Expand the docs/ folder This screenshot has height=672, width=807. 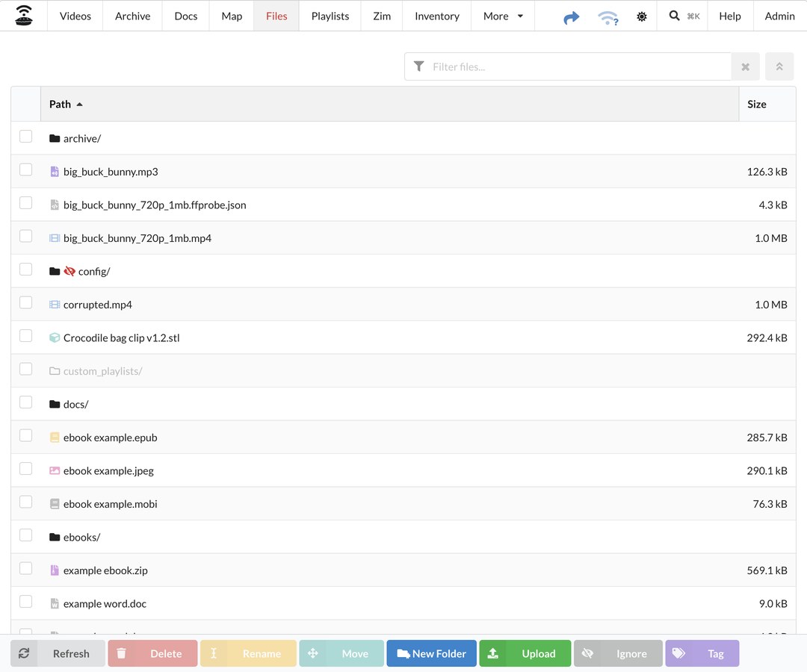click(75, 405)
